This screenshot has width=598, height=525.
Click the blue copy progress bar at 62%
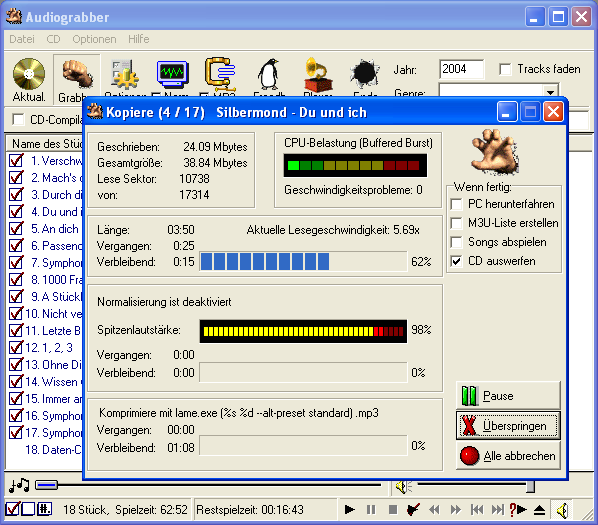pos(304,262)
